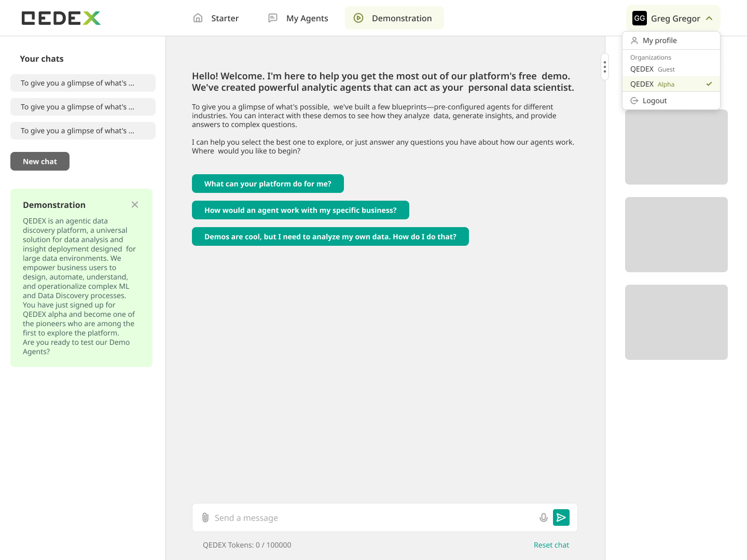Screen dimensions: 747x560
Task: Switch to the My Agents tab
Action: [298, 18]
